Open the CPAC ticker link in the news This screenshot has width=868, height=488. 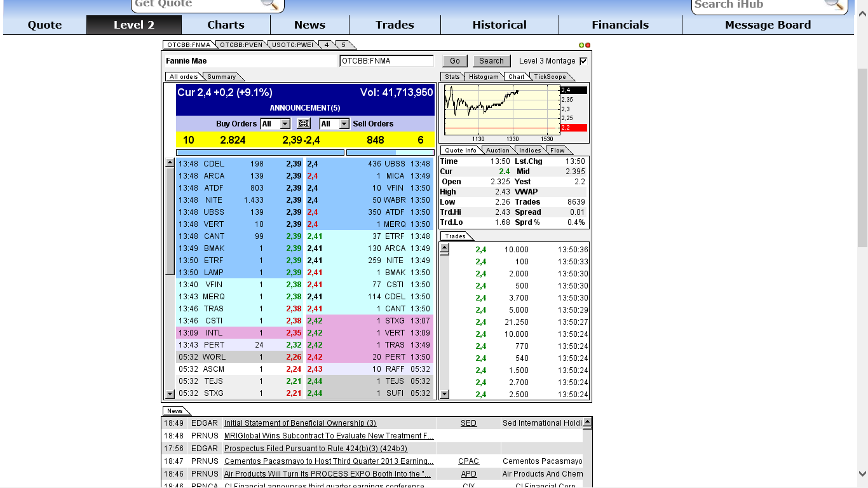468,461
